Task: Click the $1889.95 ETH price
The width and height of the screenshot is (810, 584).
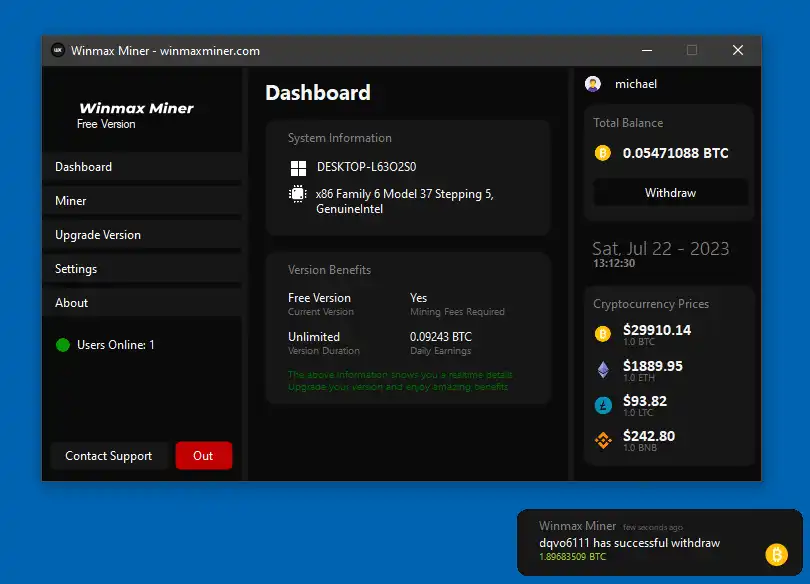Action: pos(652,366)
